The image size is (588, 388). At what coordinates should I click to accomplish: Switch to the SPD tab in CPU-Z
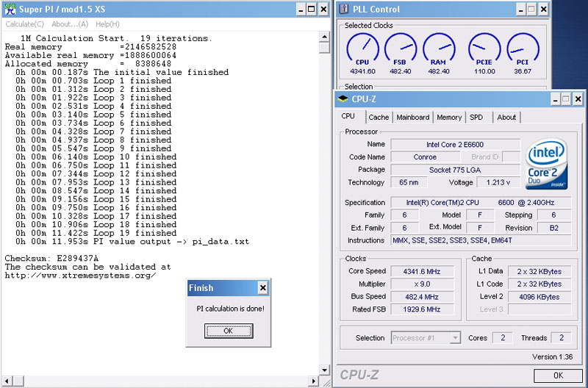click(x=479, y=118)
